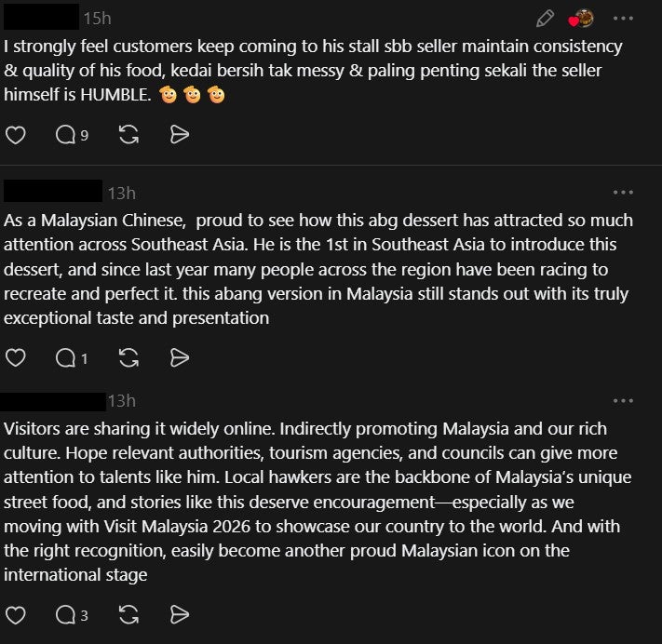Like the post about the HUMBLE seller
The image size is (662, 644).
15,135
